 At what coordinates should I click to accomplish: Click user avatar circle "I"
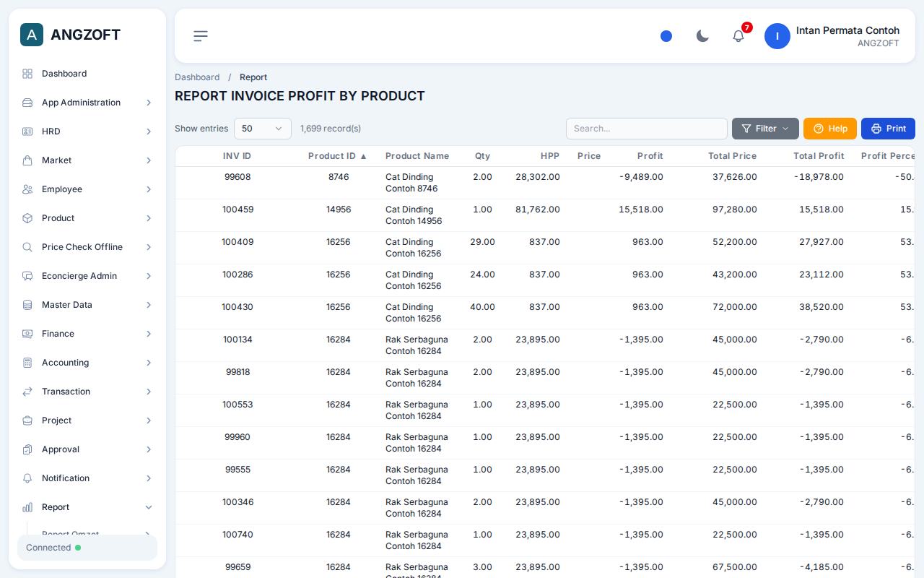click(x=777, y=36)
